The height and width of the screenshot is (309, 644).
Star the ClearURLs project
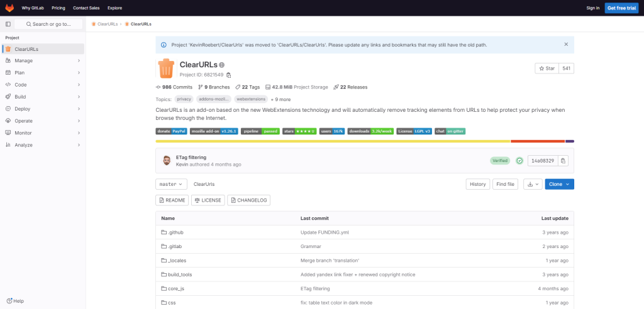click(547, 68)
